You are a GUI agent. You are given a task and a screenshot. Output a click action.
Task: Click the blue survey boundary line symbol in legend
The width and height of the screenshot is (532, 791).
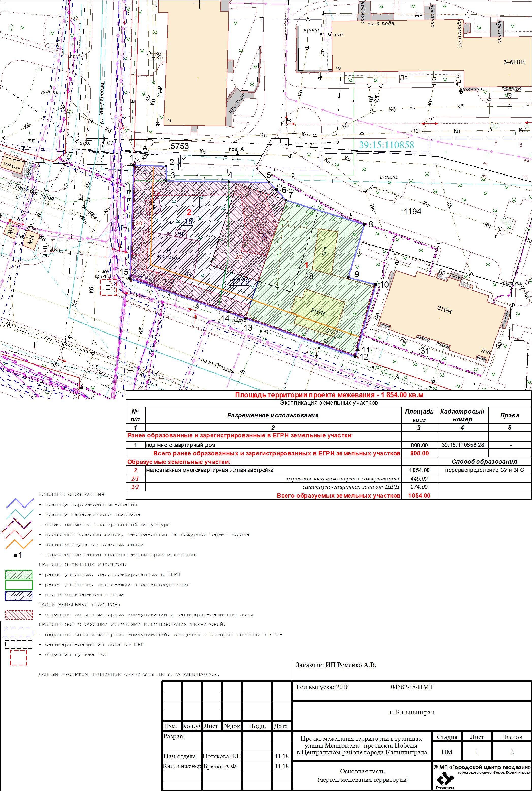[20, 503]
